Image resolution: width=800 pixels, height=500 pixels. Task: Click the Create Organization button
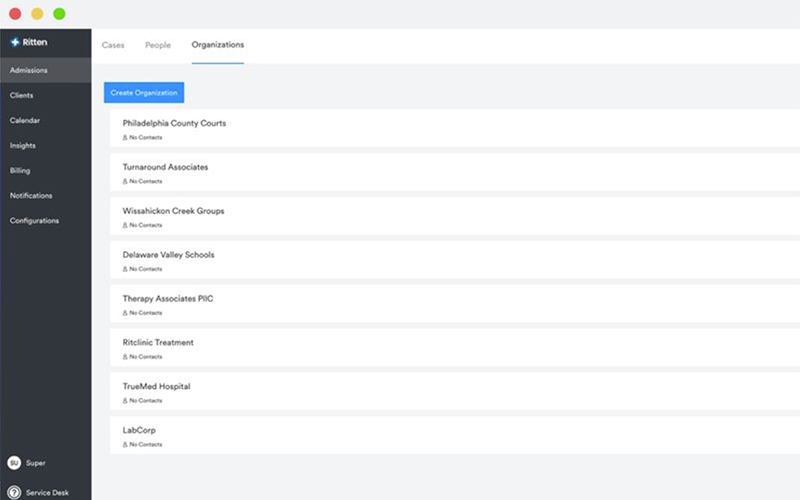tap(144, 92)
